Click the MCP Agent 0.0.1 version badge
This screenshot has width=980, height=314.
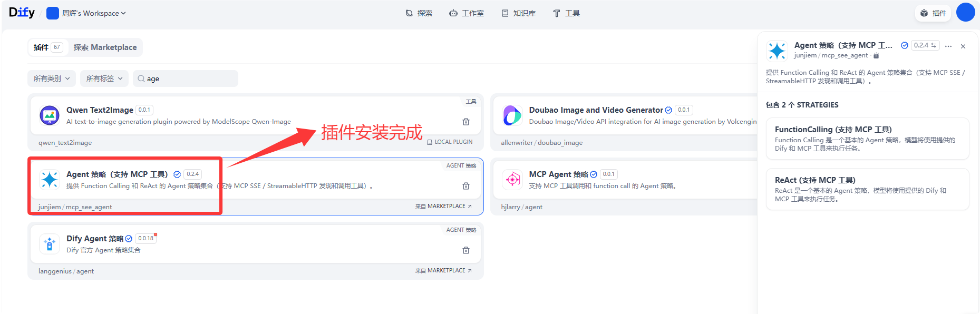click(x=608, y=174)
